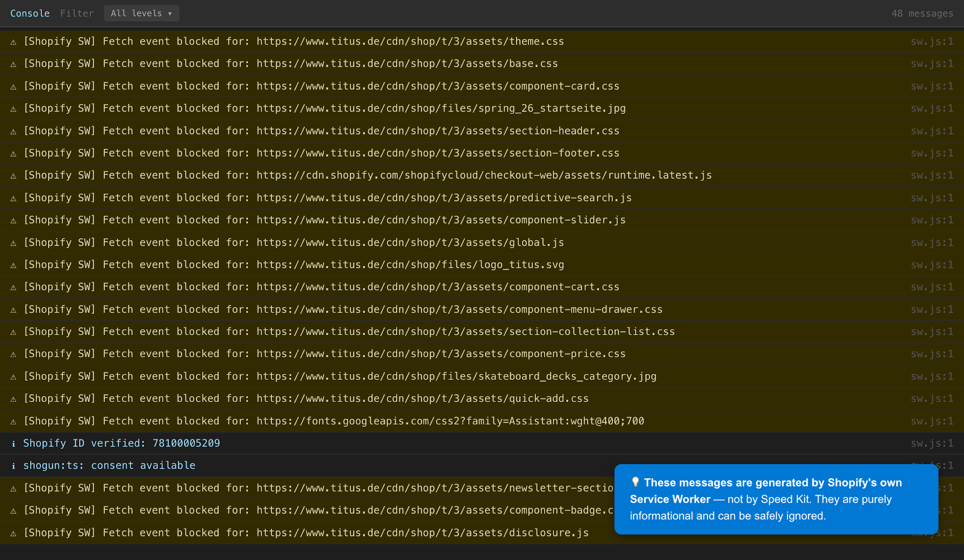Focus the Filter input field
The width and height of the screenshot is (964, 560).
pos(77,13)
